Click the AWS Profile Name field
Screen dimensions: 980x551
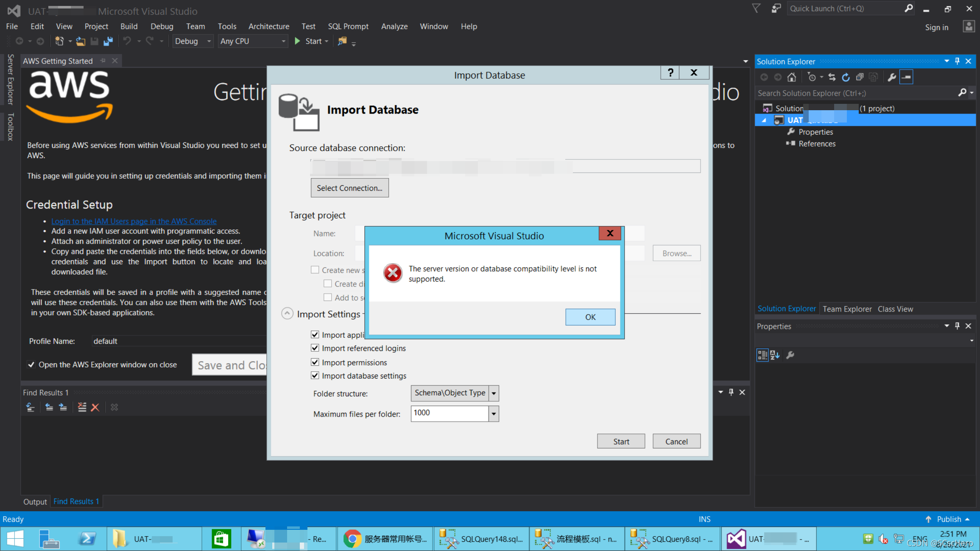coord(178,341)
